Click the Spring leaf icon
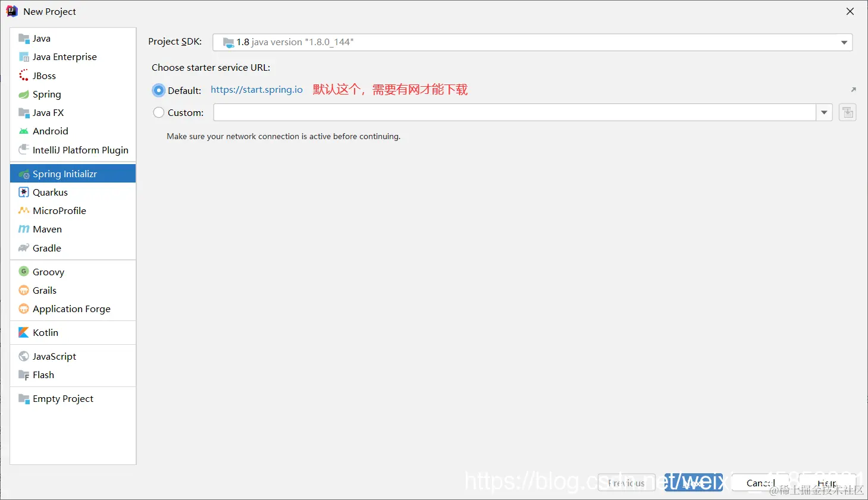Screen dimensions: 868x500 tap(24, 95)
